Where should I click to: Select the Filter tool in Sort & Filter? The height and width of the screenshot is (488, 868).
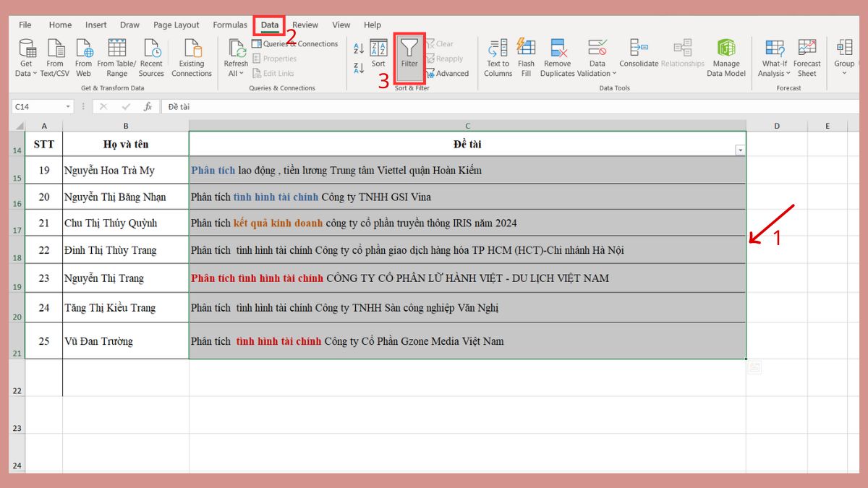click(x=409, y=58)
